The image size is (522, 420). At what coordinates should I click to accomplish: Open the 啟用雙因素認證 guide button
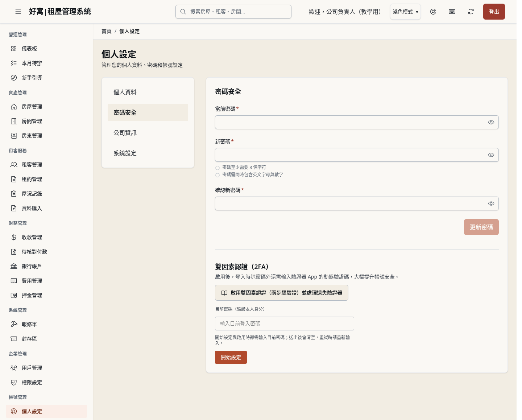coord(282,293)
